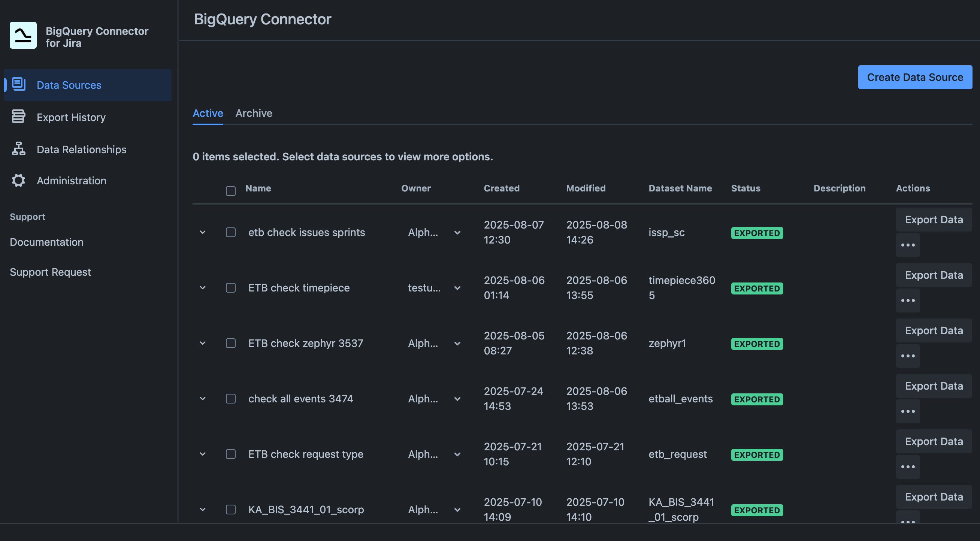
Task: Click the Data Relationships hierarchy icon
Action: click(x=18, y=149)
